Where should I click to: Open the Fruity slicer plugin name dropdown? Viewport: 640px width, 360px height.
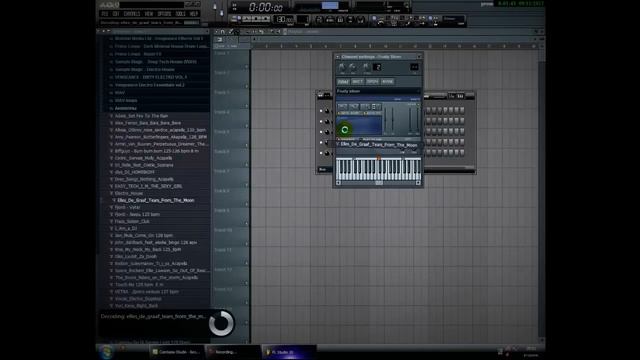point(378,91)
